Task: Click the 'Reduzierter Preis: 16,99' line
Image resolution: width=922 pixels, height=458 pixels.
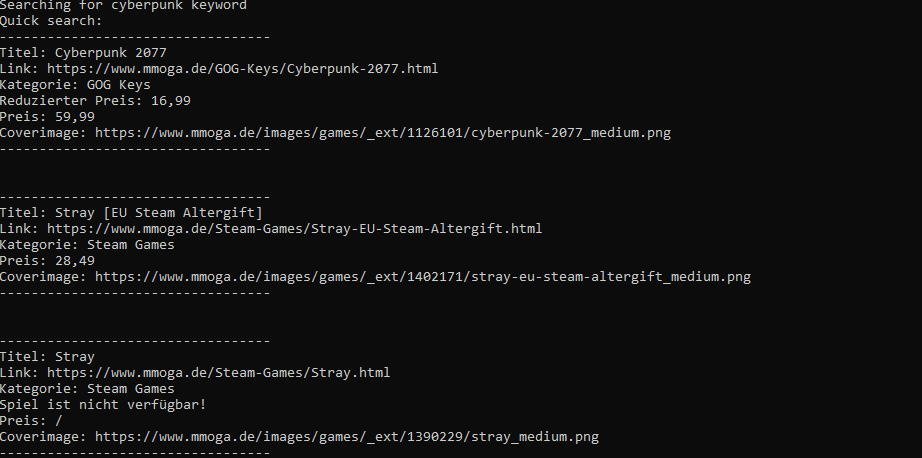Action: (x=95, y=101)
